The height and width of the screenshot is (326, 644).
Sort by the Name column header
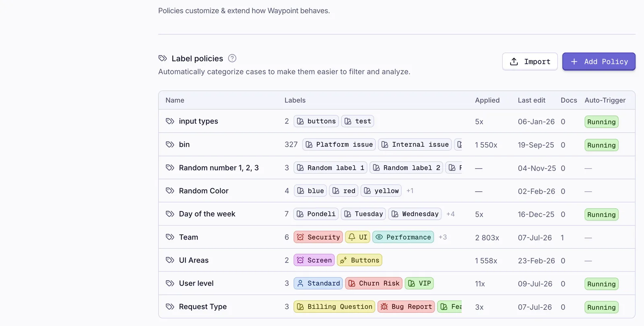click(175, 100)
